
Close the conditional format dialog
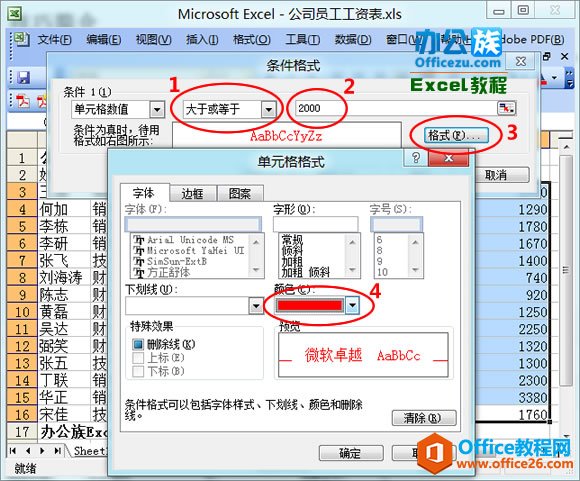tap(520, 61)
